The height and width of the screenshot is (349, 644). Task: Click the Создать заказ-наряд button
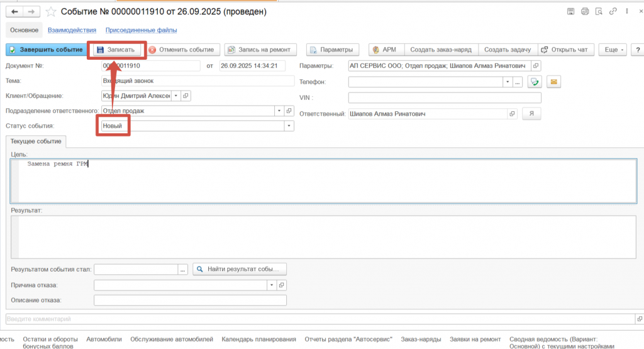tap(441, 50)
